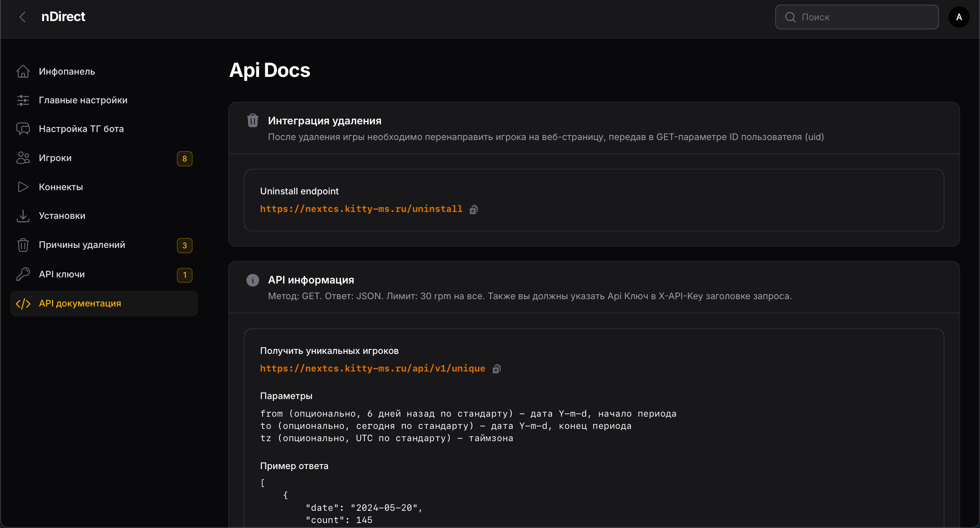The height and width of the screenshot is (528, 980).
Task: Go to Коннекты section
Action: click(61, 187)
